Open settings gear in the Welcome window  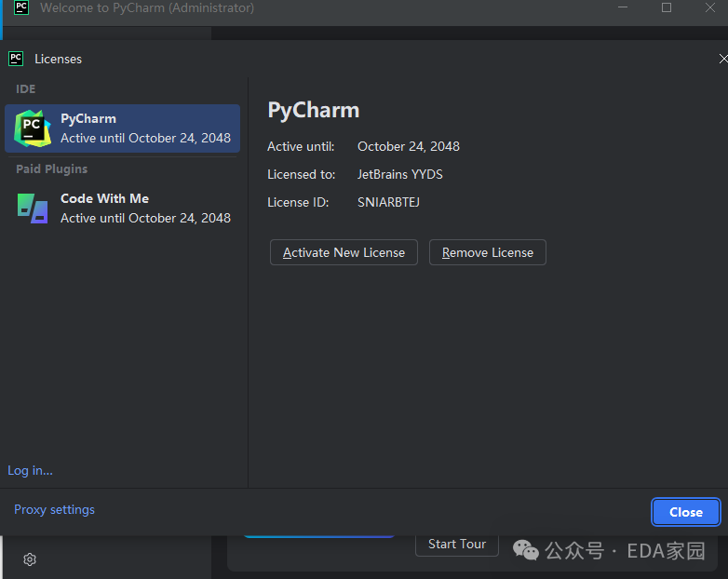point(30,559)
